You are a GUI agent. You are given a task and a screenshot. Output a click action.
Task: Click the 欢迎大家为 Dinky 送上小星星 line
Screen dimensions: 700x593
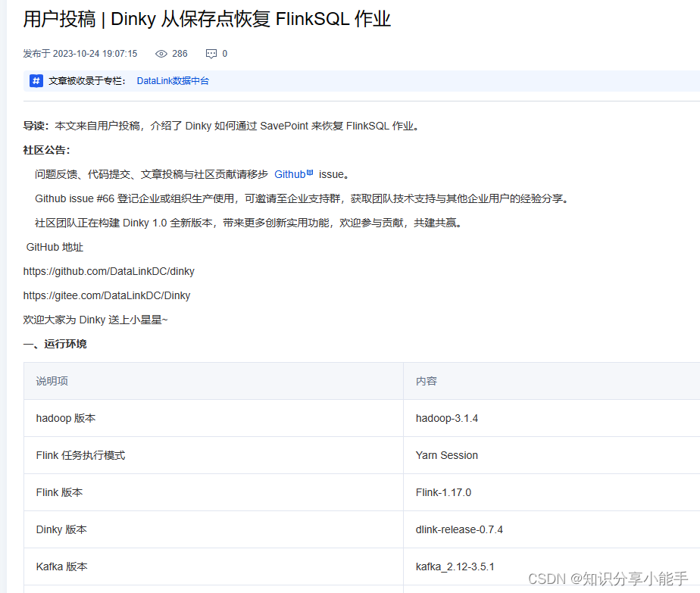(95, 320)
